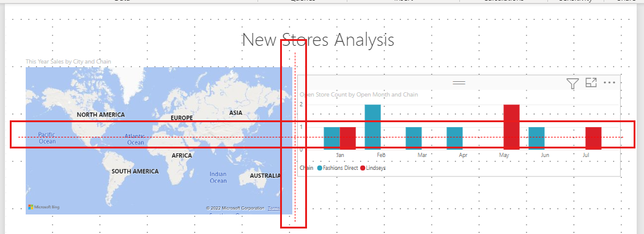Open Focus mode for the bar chart
Screen dimensions: 644x234
591,82
